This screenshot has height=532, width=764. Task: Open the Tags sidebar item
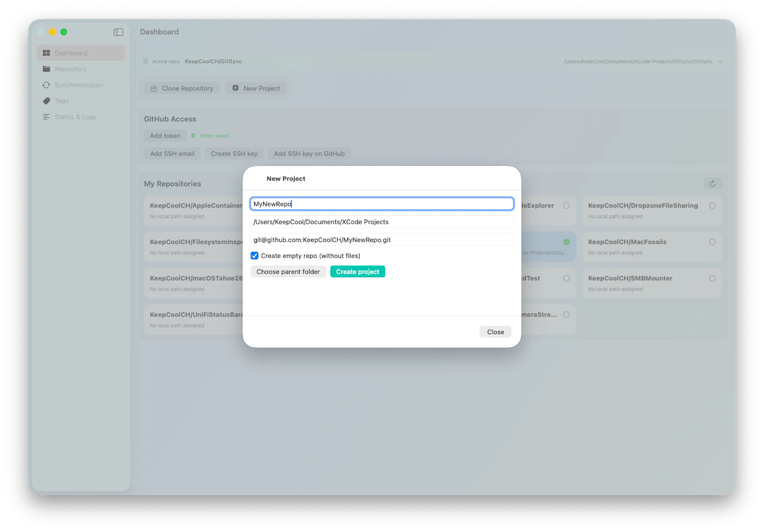[x=81, y=101]
